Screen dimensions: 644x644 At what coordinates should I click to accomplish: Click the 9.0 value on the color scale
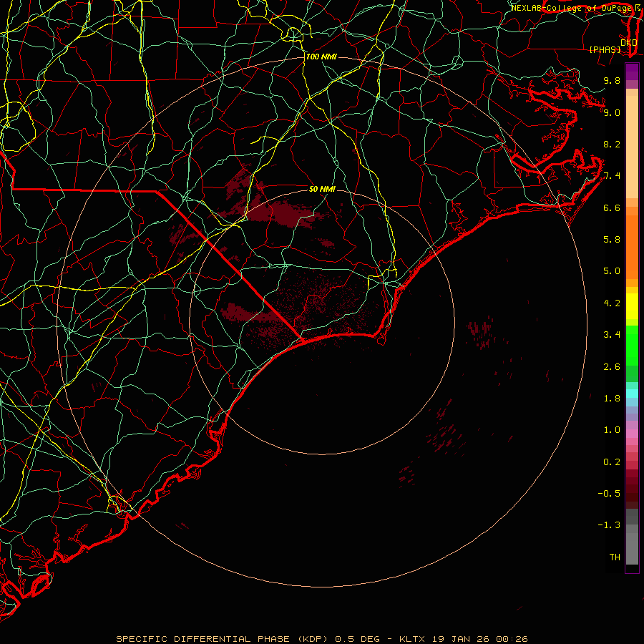[x=612, y=112]
